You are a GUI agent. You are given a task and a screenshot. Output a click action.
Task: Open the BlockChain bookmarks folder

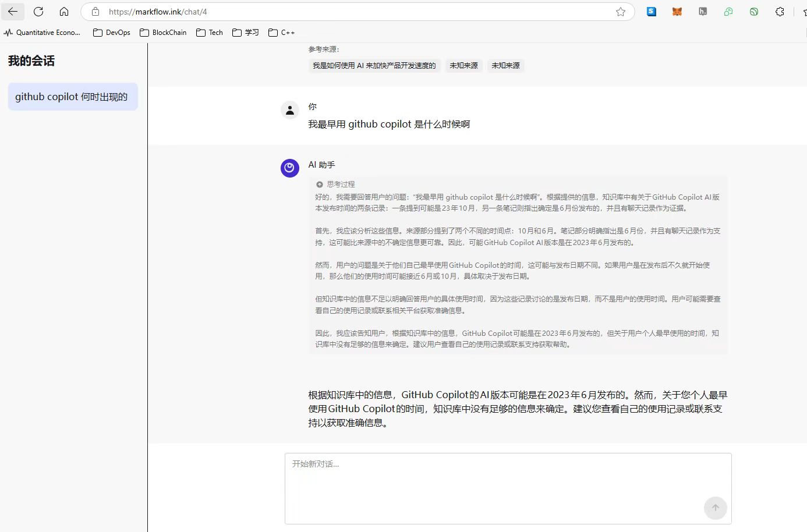coord(164,33)
